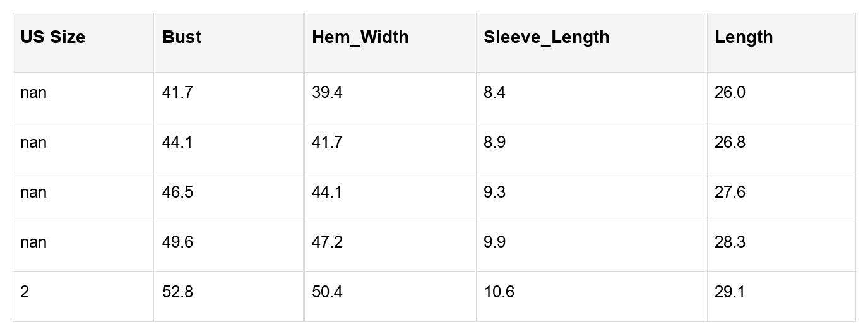Select the Length value 29.1
The height and width of the screenshot is (334, 868).
730,292
